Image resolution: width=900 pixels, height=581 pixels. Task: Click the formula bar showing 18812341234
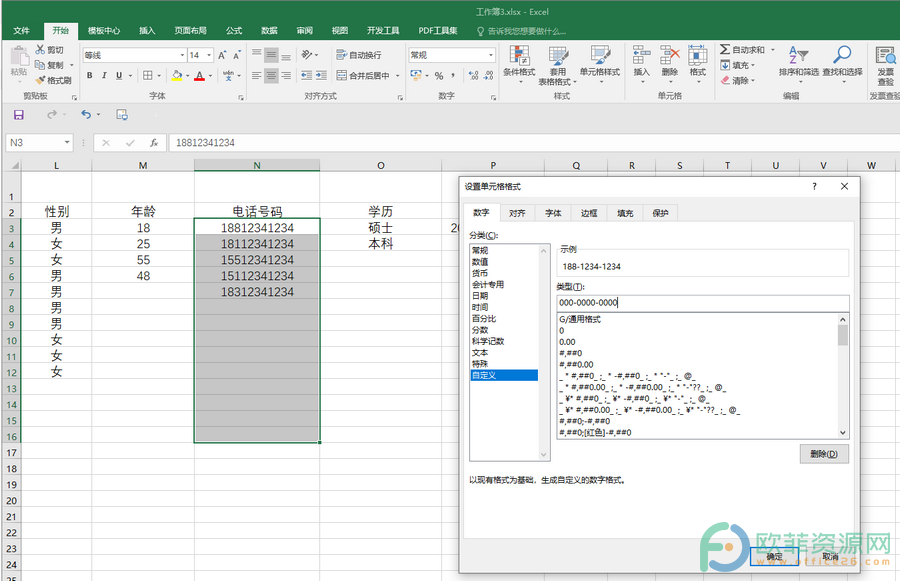tap(534, 143)
